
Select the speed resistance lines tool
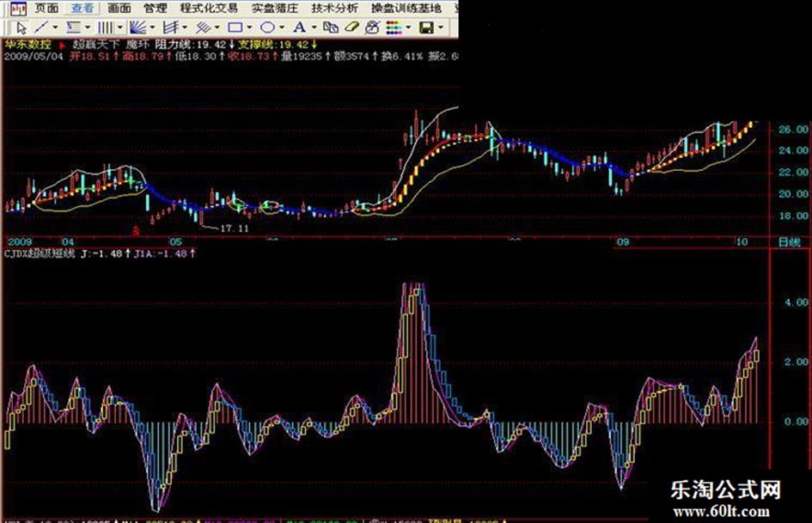pyautogui.click(x=170, y=27)
